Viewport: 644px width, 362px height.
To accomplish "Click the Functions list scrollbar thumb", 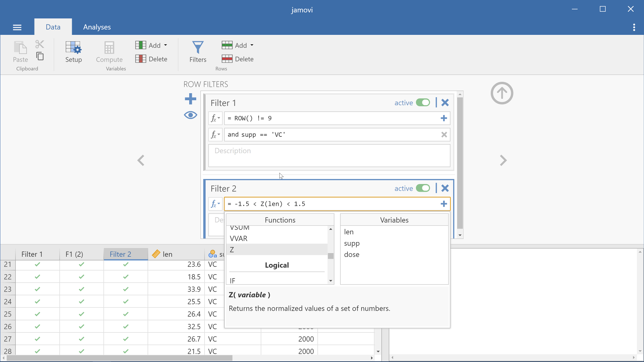I will coord(331,256).
